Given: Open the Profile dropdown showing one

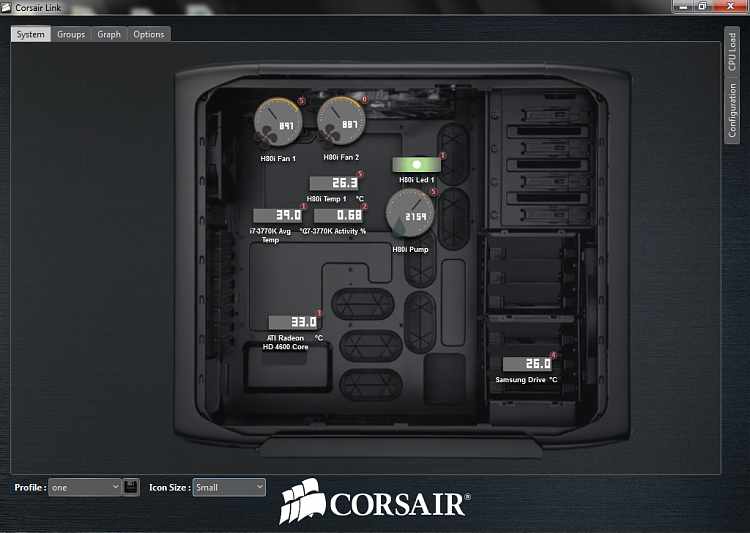Looking at the screenshot, I should point(84,488).
